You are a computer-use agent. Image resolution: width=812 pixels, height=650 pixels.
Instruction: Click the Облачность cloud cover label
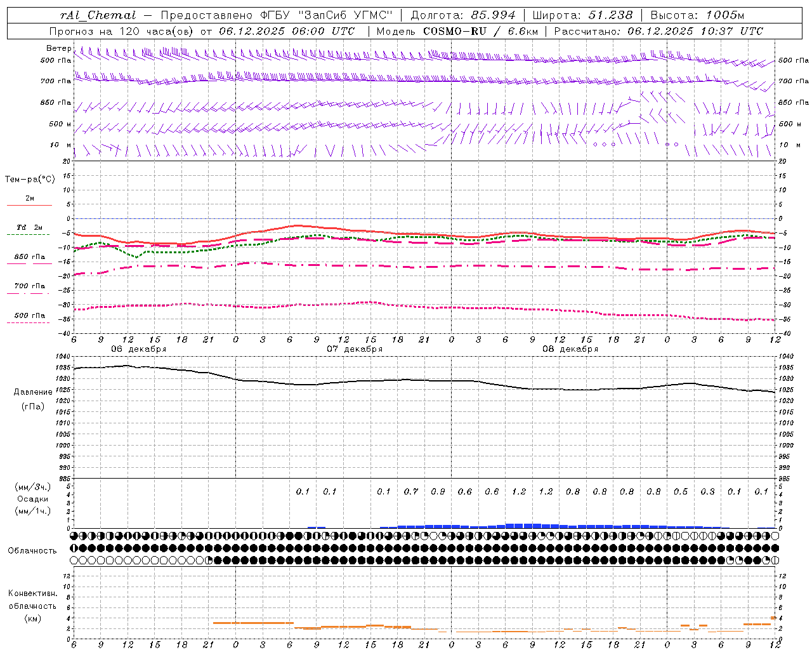point(32,551)
